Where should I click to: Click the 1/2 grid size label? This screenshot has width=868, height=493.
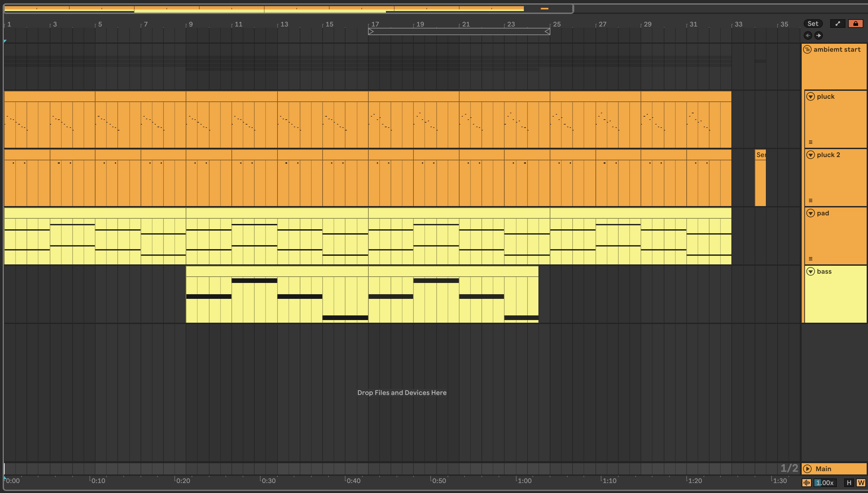(x=789, y=468)
